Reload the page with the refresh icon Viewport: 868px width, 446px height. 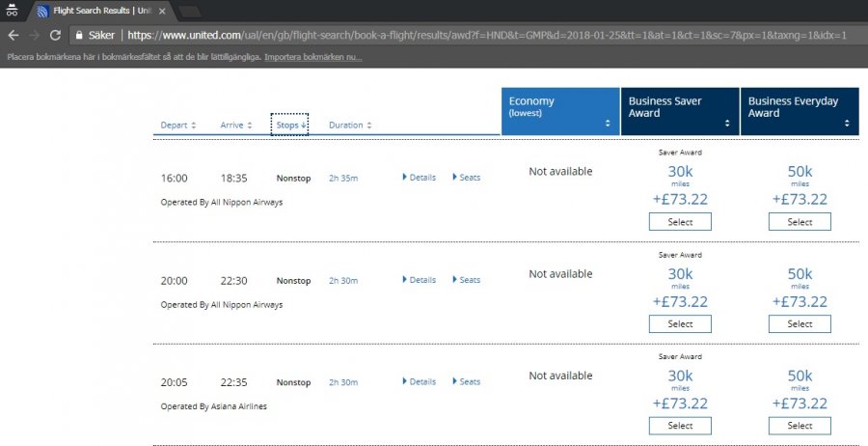(x=55, y=35)
